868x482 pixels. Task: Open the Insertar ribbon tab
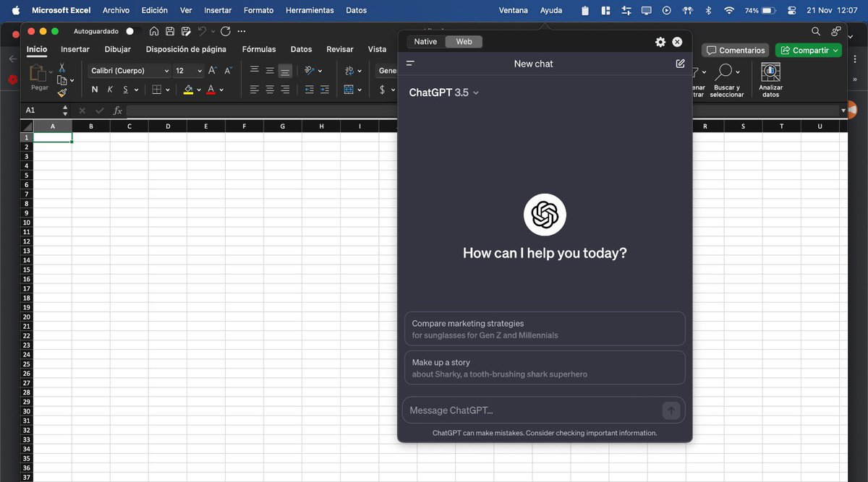pos(75,49)
